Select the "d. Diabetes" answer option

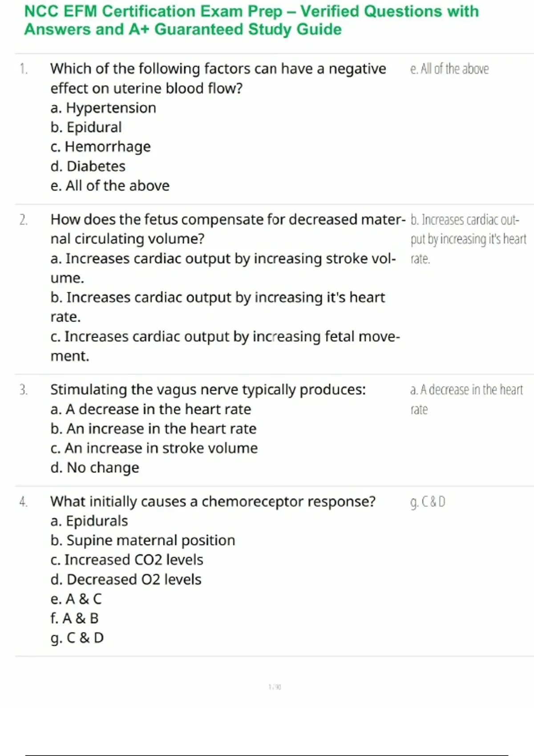pyautogui.click(x=88, y=166)
